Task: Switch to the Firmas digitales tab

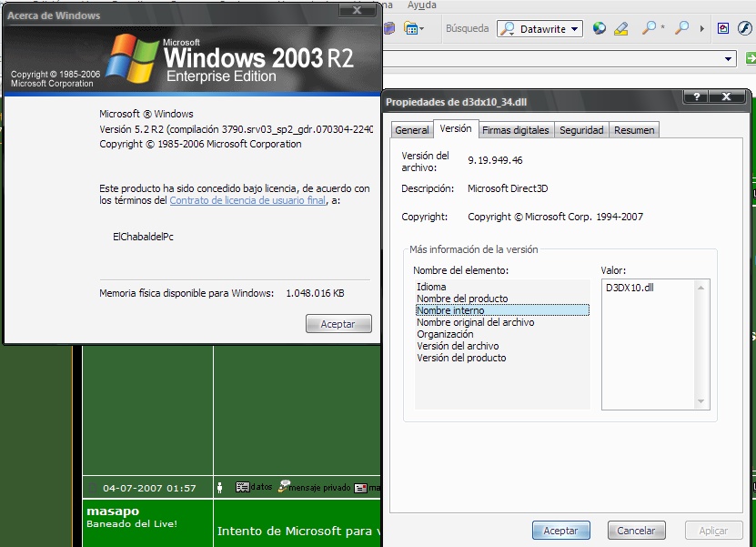Action: [516, 130]
